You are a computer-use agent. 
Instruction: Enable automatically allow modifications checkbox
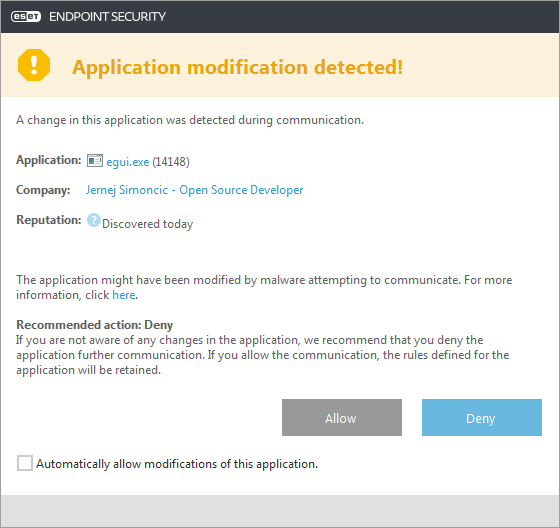[25, 463]
